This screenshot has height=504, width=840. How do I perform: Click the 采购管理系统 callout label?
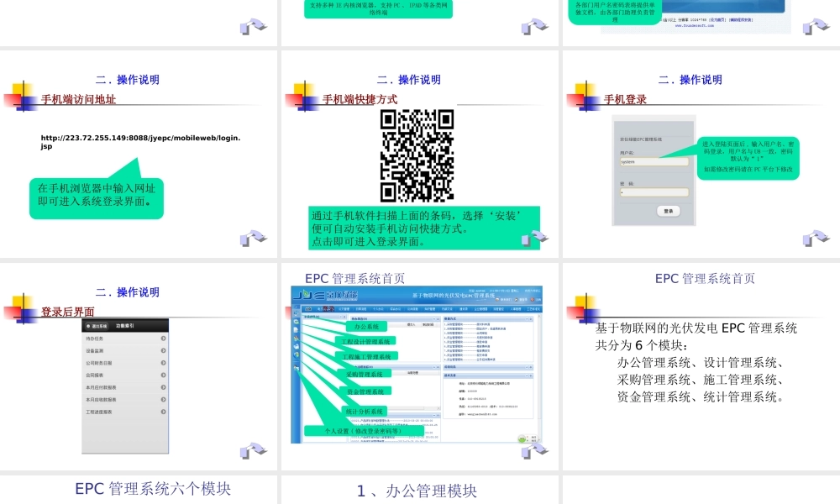tap(365, 375)
